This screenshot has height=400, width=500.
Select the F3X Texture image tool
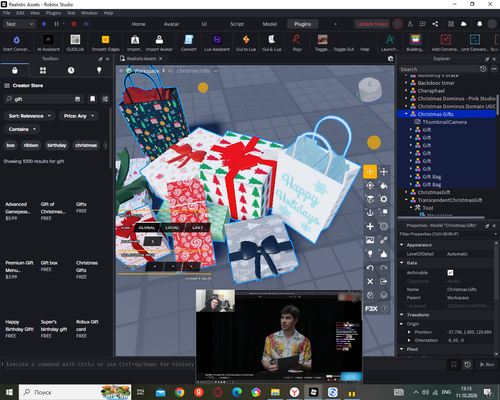tap(370, 240)
